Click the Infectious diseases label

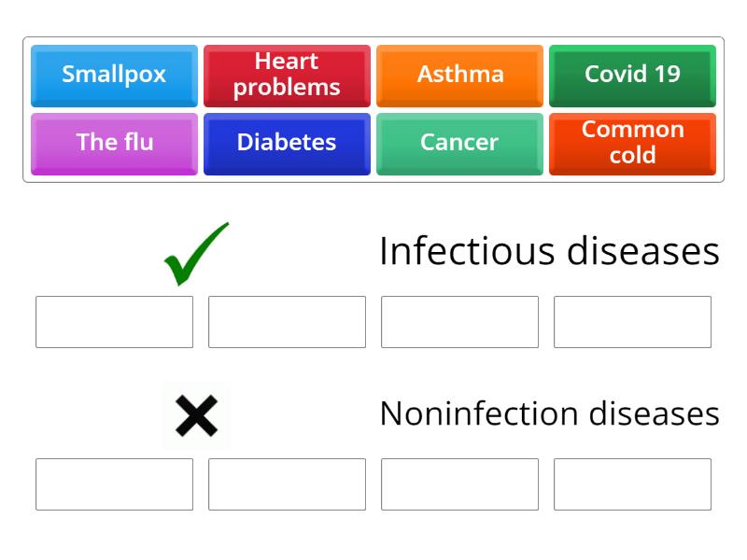(549, 250)
